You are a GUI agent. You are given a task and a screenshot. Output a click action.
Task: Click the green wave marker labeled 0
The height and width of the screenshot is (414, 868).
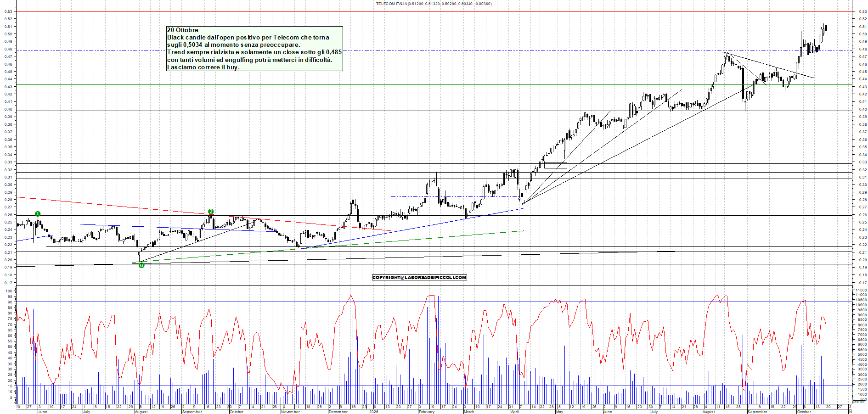click(x=141, y=265)
